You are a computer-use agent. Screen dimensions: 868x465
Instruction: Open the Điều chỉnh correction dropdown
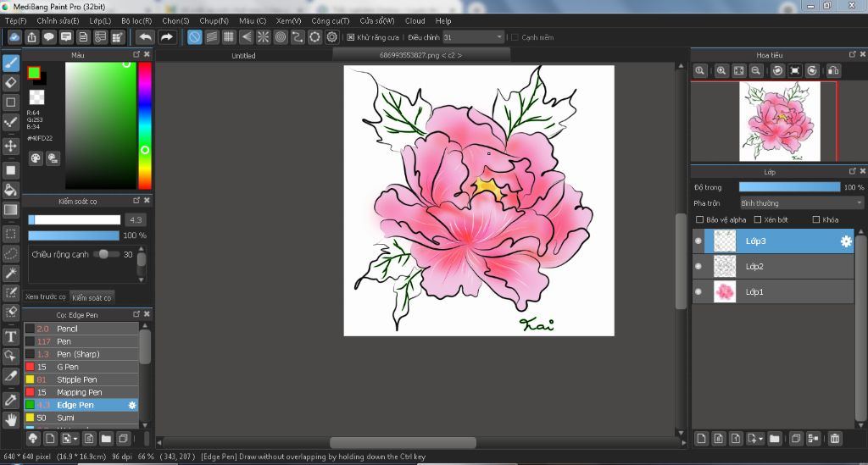pos(473,37)
